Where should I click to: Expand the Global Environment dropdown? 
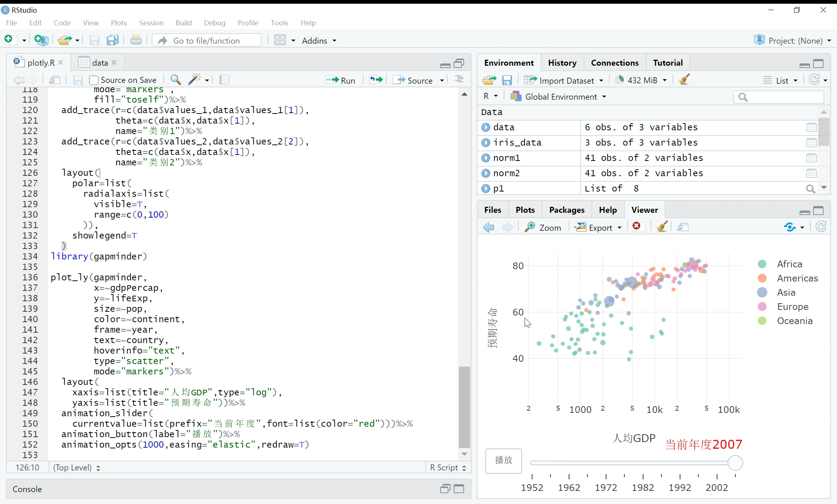coord(560,97)
